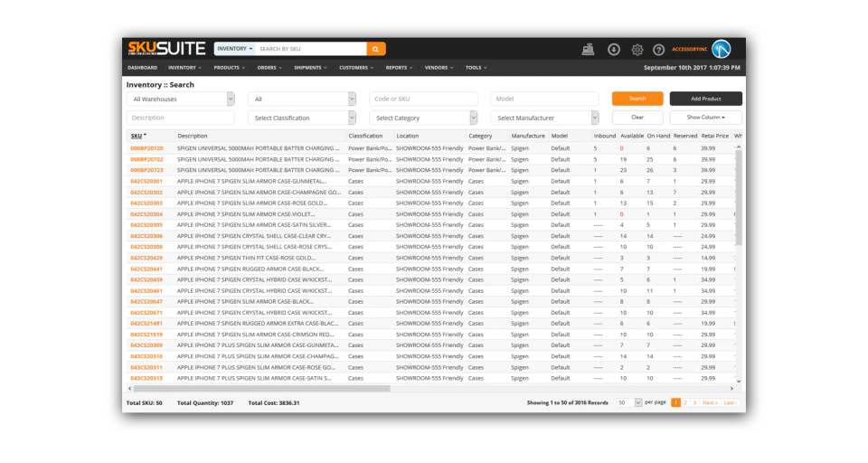Open SKU 000BP20720 link
868x463 pixels.
[x=146, y=148]
